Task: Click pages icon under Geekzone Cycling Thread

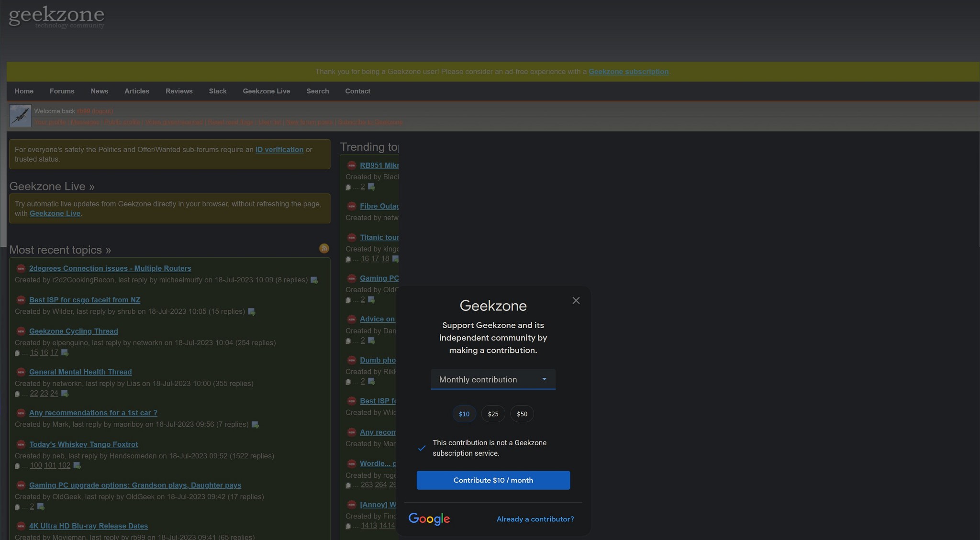Action: pos(17,353)
